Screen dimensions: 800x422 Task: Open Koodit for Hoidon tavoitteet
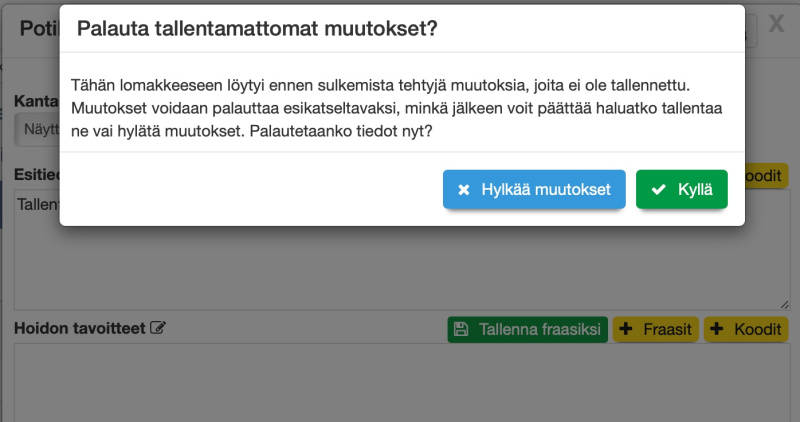[746, 329]
